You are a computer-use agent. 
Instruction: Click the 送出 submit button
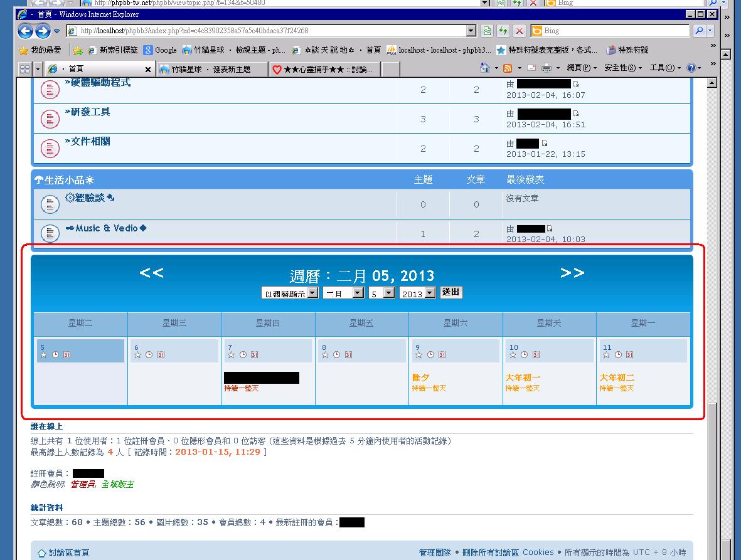tap(451, 292)
